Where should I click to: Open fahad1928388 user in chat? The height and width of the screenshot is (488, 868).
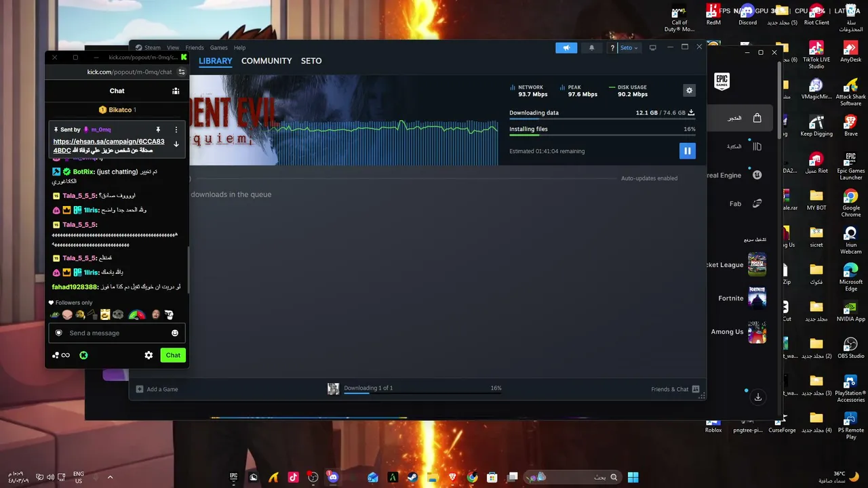75,287
